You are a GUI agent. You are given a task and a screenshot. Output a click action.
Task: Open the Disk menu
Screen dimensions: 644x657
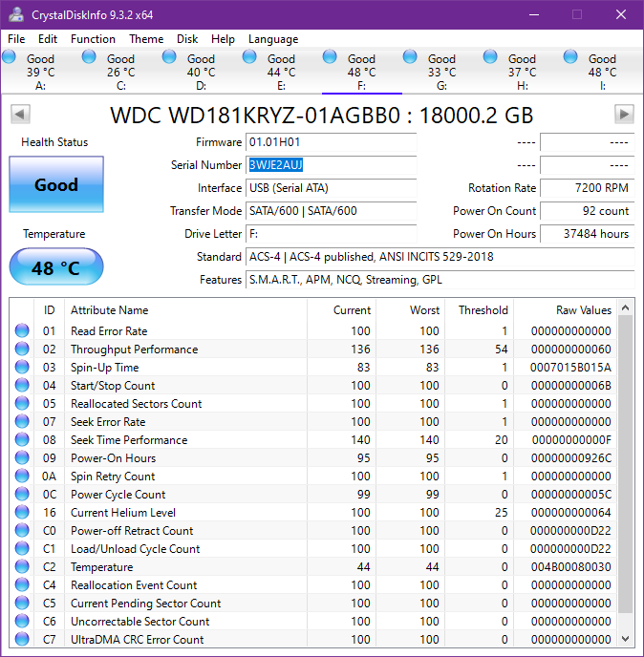click(187, 39)
